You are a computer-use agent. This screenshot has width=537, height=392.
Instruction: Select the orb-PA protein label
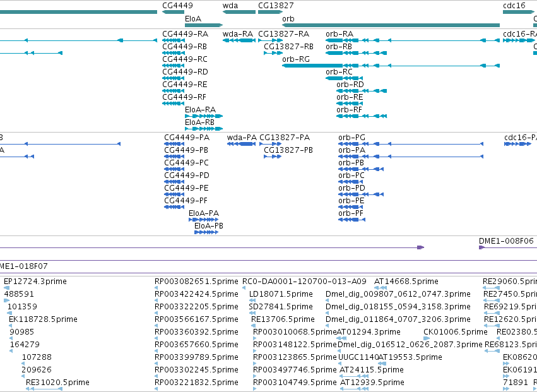[351, 150]
